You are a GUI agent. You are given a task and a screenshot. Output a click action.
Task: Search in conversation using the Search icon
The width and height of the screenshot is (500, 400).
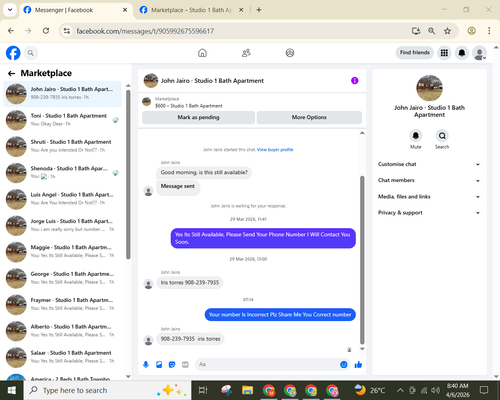pos(442,136)
